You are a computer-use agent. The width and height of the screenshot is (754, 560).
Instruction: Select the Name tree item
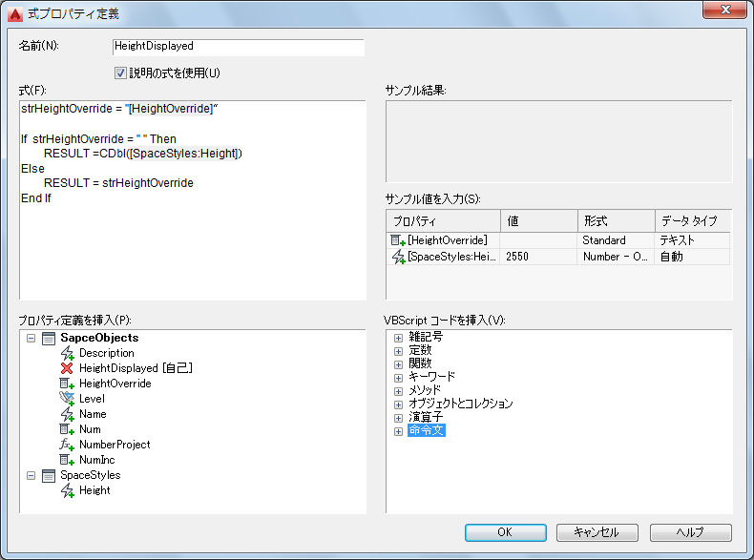[93, 414]
